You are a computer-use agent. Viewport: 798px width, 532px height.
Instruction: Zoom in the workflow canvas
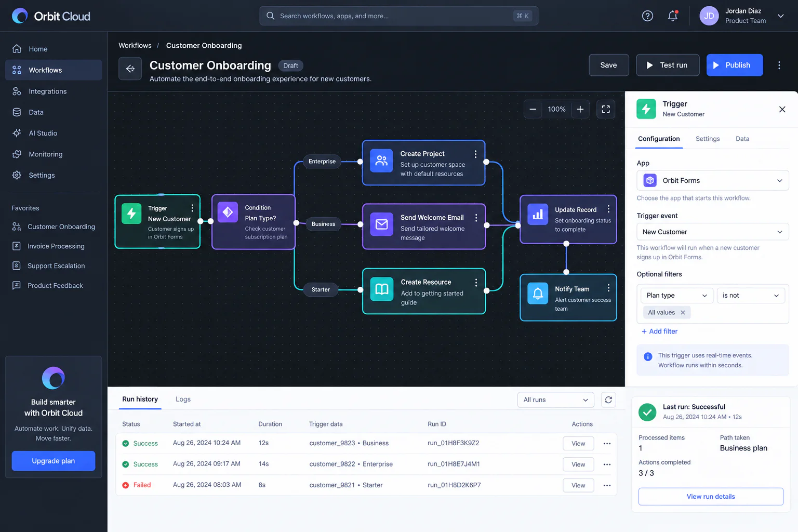tap(580, 109)
